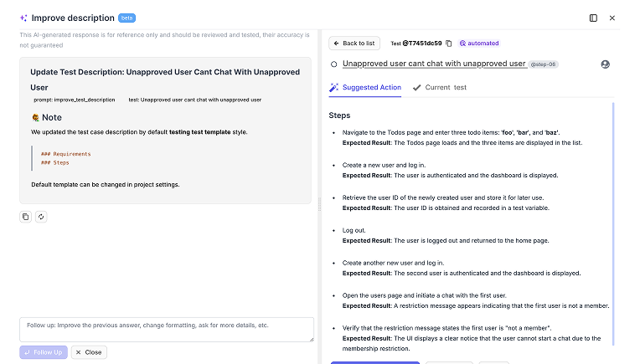The height and width of the screenshot is (364, 640).
Task: Close the Improve description dialog
Action: [612, 18]
